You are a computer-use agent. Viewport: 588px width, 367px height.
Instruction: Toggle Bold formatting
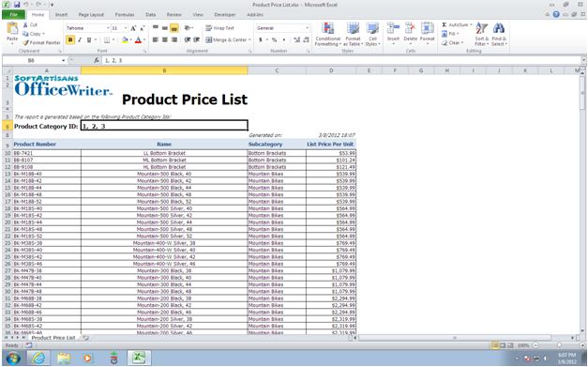click(70, 39)
